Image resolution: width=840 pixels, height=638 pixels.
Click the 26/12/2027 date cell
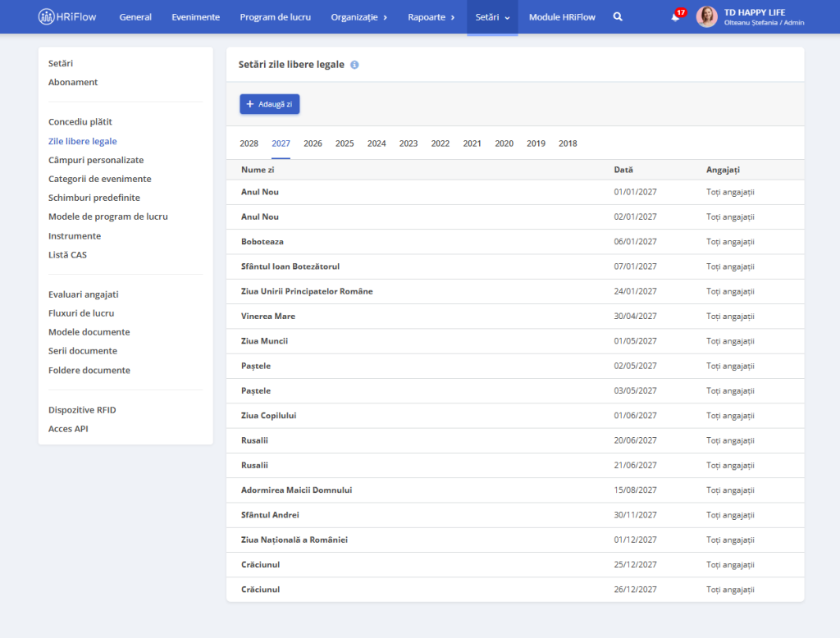click(x=636, y=590)
